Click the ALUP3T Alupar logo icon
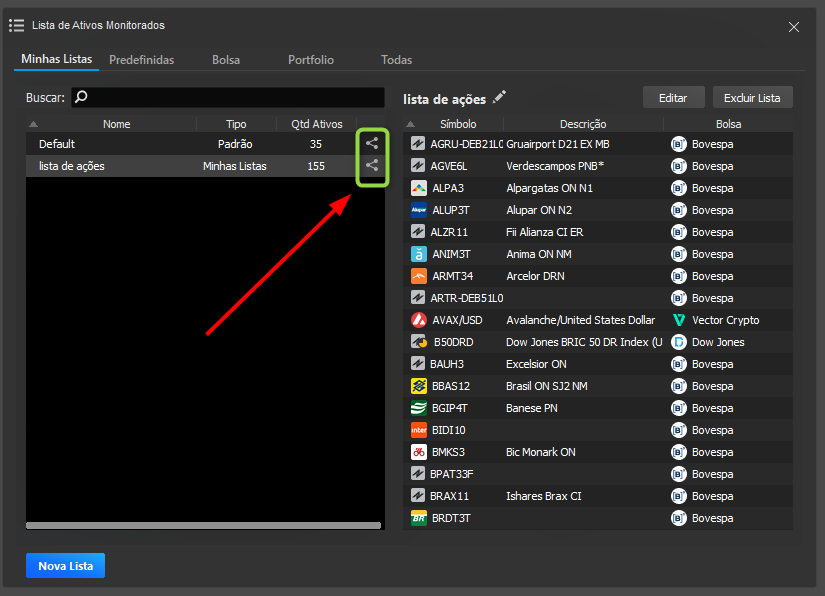Image resolution: width=825 pixels, height=596 pixels. (x=418, y=210)
